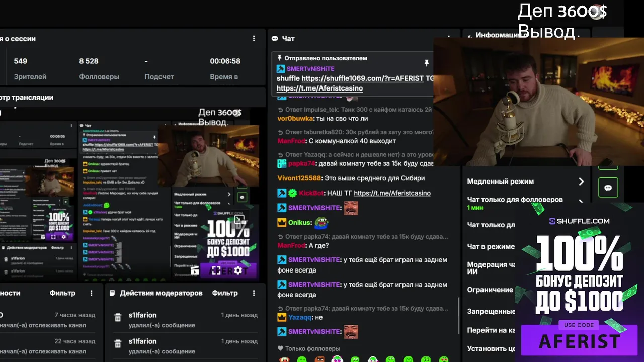Open Чат только для фолловеров setting
The image size is (644, 362).
[526, 203]
